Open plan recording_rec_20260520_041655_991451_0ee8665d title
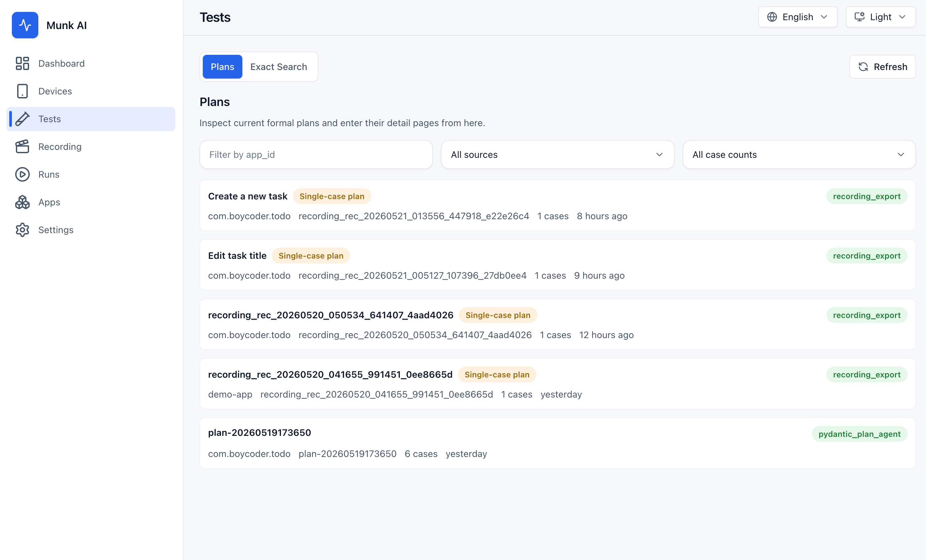 coord(330,374)
